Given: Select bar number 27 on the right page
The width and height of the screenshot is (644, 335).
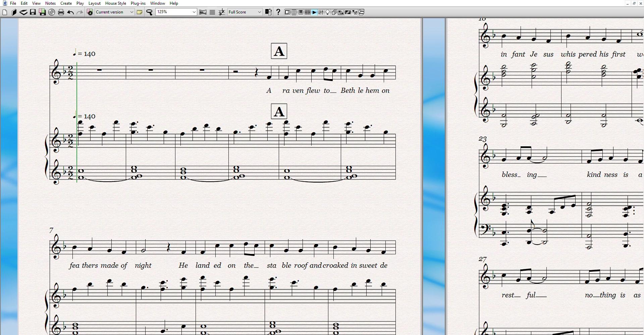Looking at the screenshot, I should [483, 259].
